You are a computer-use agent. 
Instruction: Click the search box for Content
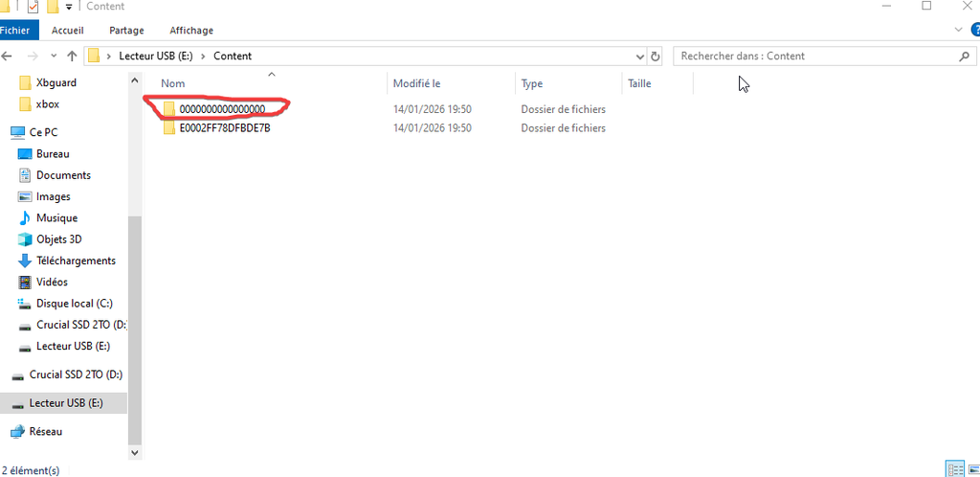(813, 57)
